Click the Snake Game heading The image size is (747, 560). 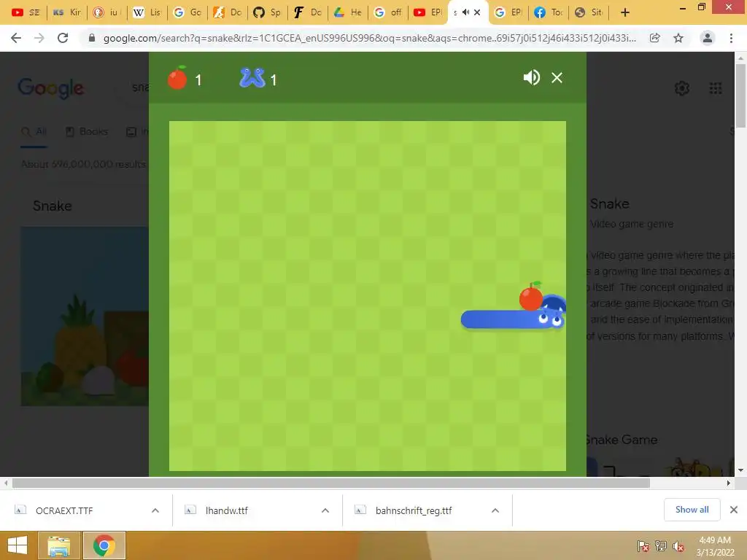[622, 440]
